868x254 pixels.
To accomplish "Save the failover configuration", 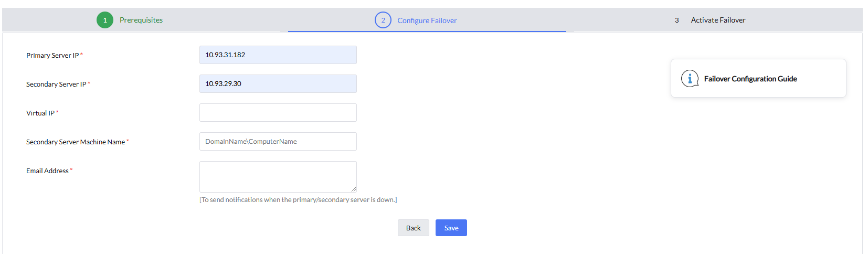I will click(x=451, y=228).
